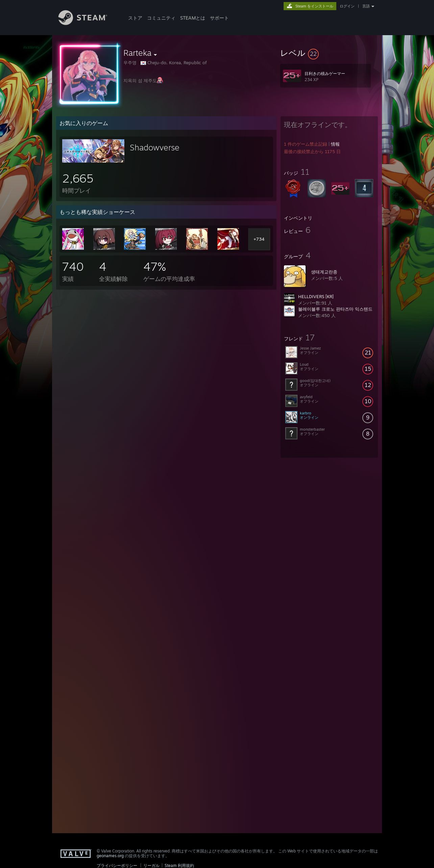This screenshot has height=868, width=434.
Task: Open the HELLDIVERS [KR] group icon
Action: tap(289, 298)
